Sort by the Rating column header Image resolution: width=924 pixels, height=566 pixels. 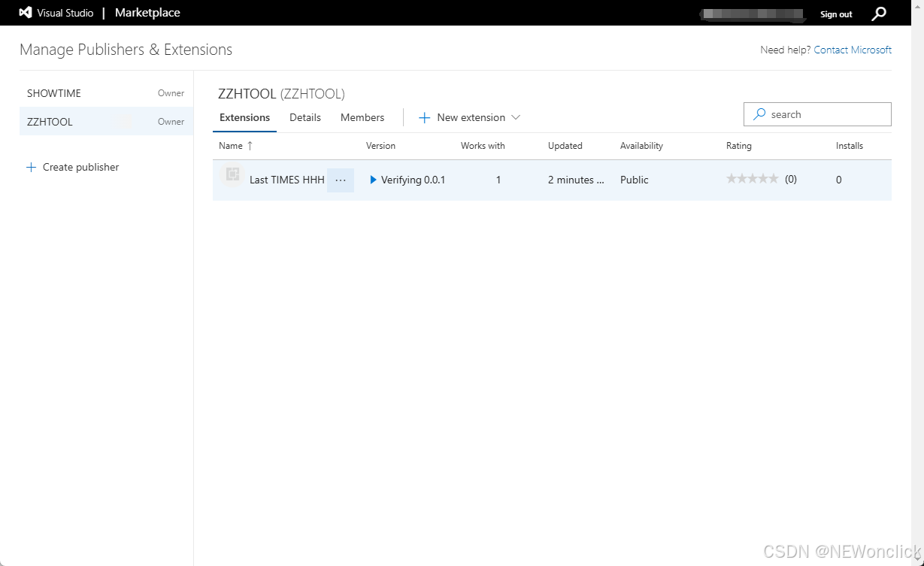[739, 146]
